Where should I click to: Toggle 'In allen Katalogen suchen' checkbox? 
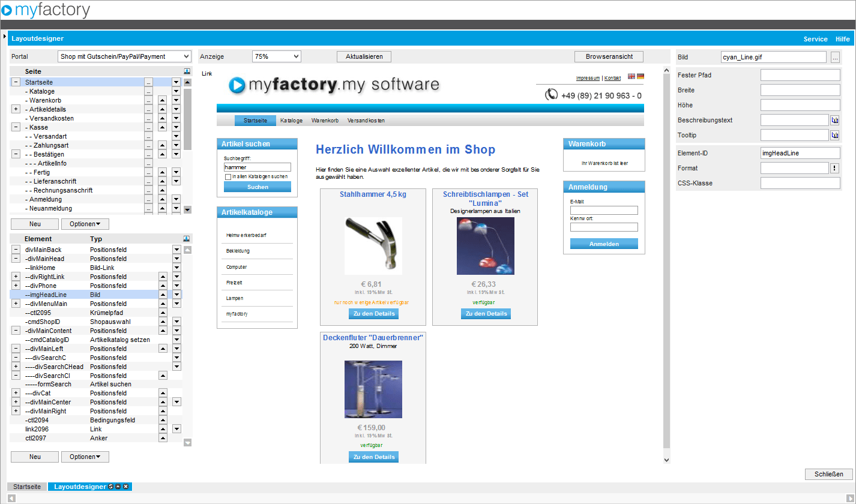(228, 176)
